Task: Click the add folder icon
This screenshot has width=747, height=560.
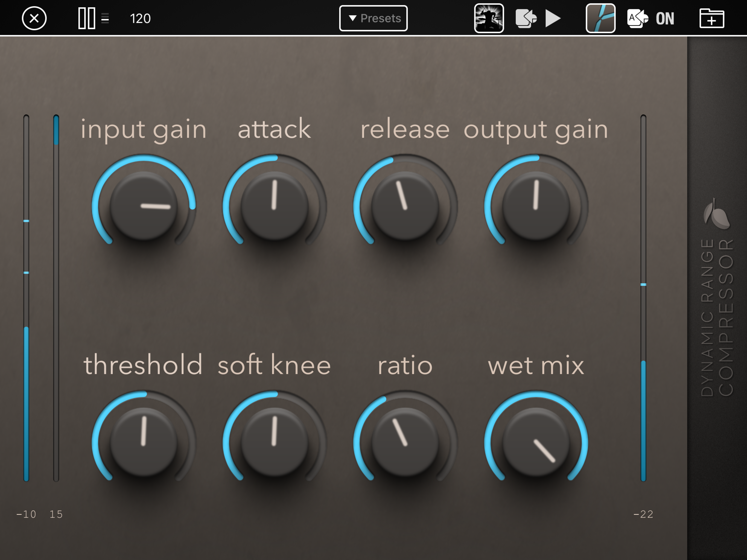Action: (711, 18)
